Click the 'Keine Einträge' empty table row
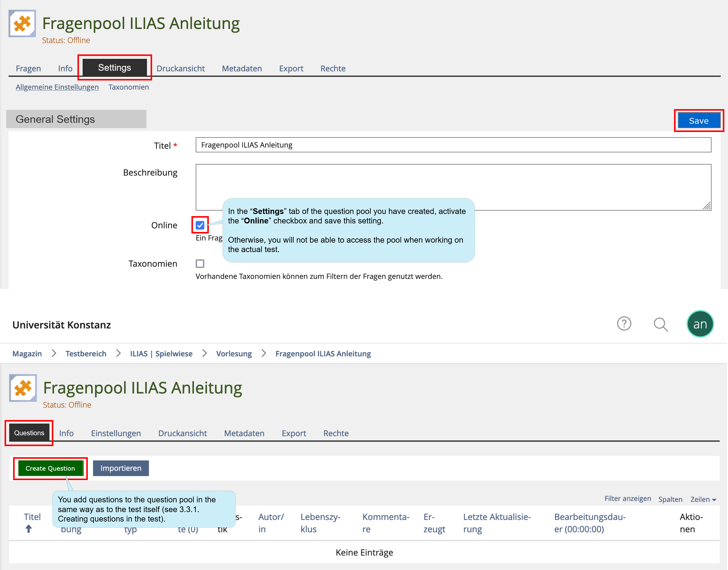728x570 pixels. pyautogui.click(x=364, y=552)
